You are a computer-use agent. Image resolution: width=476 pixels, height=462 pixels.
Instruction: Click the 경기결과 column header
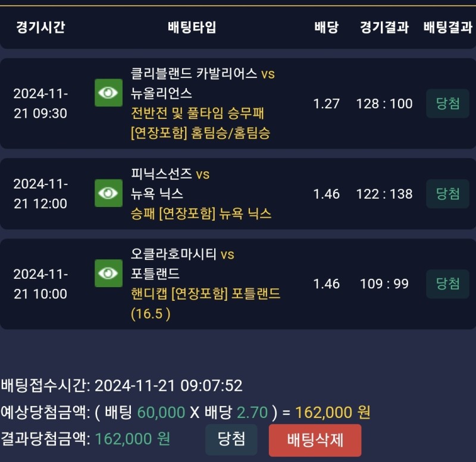pyautogui.click(x=384, y=27)
